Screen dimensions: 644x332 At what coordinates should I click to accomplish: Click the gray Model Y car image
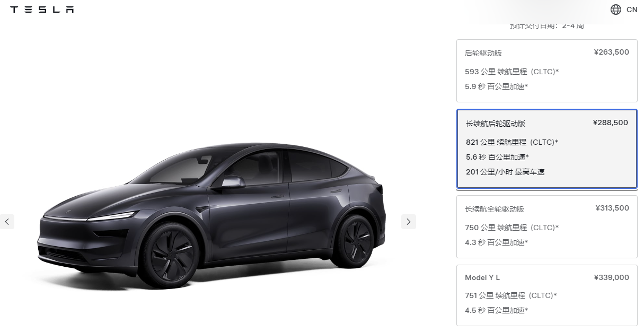(x=212, y=215)
